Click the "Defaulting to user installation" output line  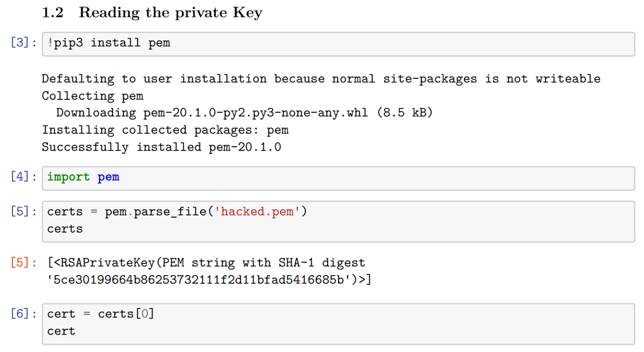[321, 79]
